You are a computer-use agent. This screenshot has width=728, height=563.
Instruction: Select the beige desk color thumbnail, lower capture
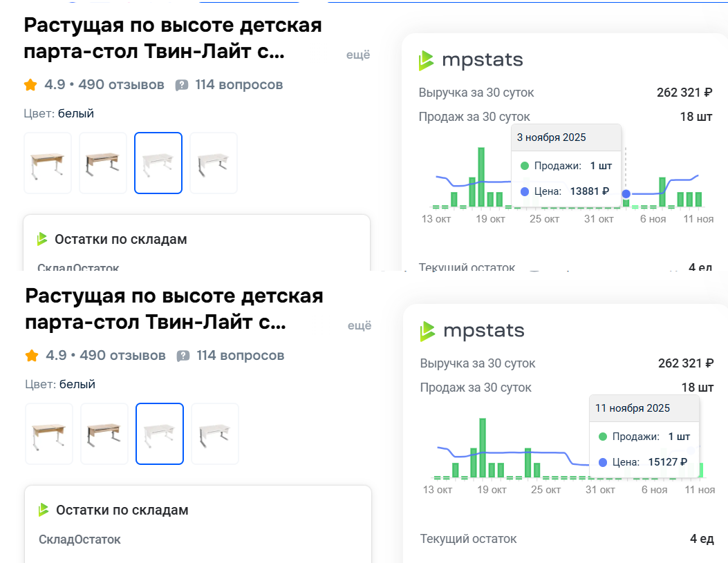[49, 434]
